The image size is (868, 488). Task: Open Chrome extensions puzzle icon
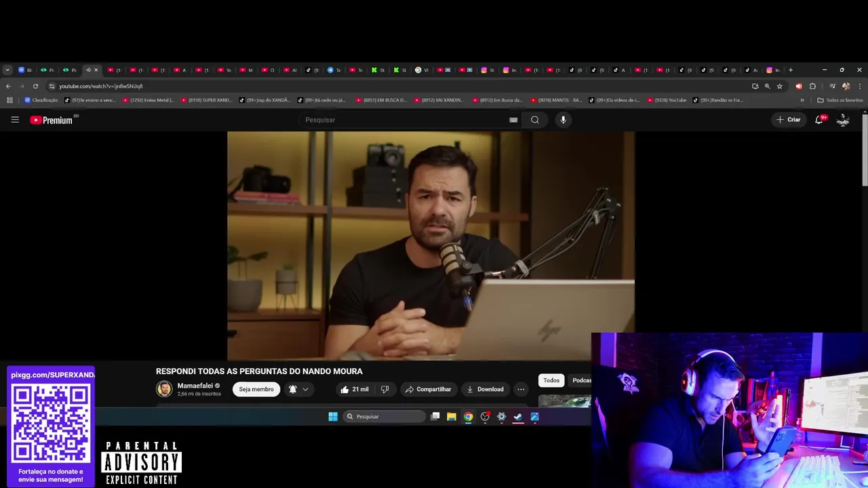click(812, 86)
